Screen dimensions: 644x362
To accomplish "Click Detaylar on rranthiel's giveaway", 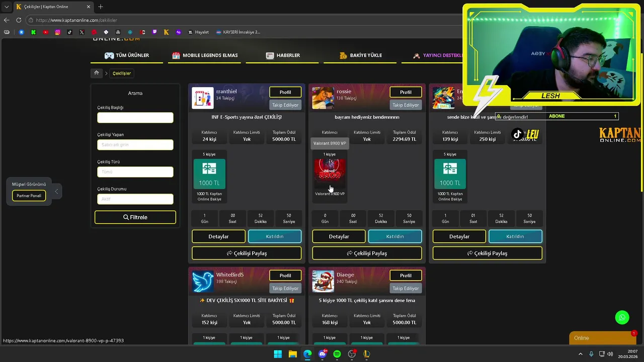I will click(x=218, y=236).
